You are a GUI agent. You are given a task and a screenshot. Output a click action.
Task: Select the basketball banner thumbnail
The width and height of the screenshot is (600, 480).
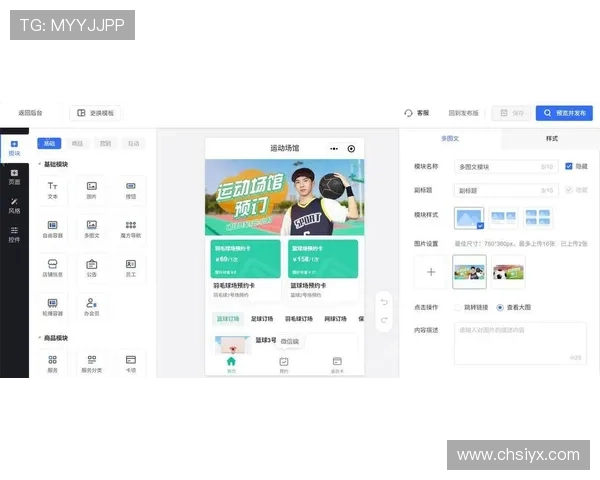469,272
